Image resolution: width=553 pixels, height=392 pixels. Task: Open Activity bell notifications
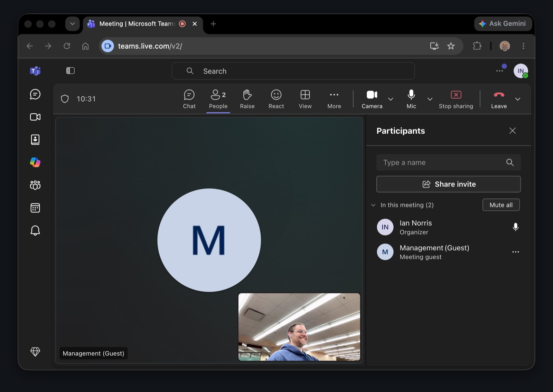pyautogui.click(x=35, y=230)
